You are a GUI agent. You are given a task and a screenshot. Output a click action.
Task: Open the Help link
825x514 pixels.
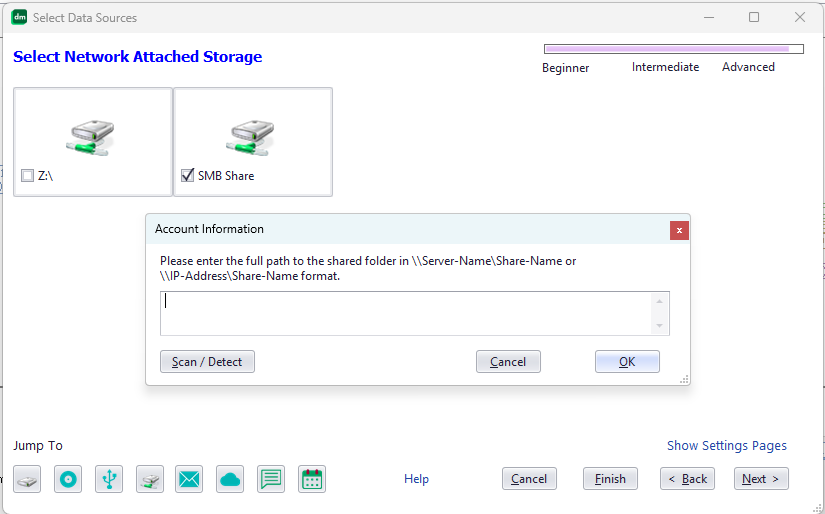pyautogui.click(x=416, y=479)
